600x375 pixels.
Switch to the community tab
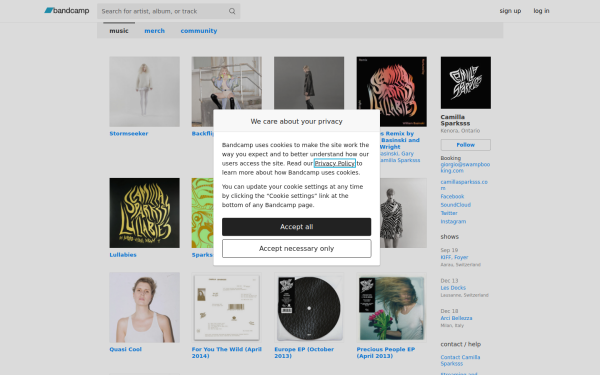click(x=199, y=31)
